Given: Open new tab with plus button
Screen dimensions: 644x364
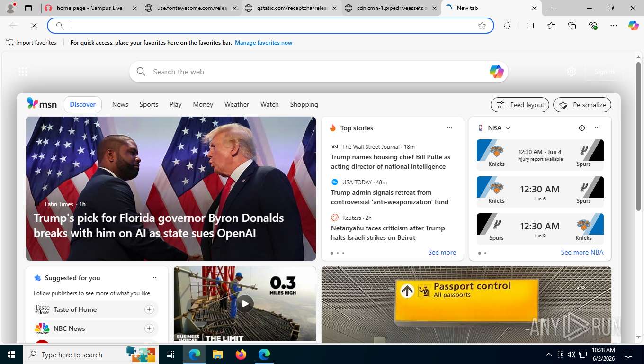Looking at the screenshot, I should pos(552,8).
